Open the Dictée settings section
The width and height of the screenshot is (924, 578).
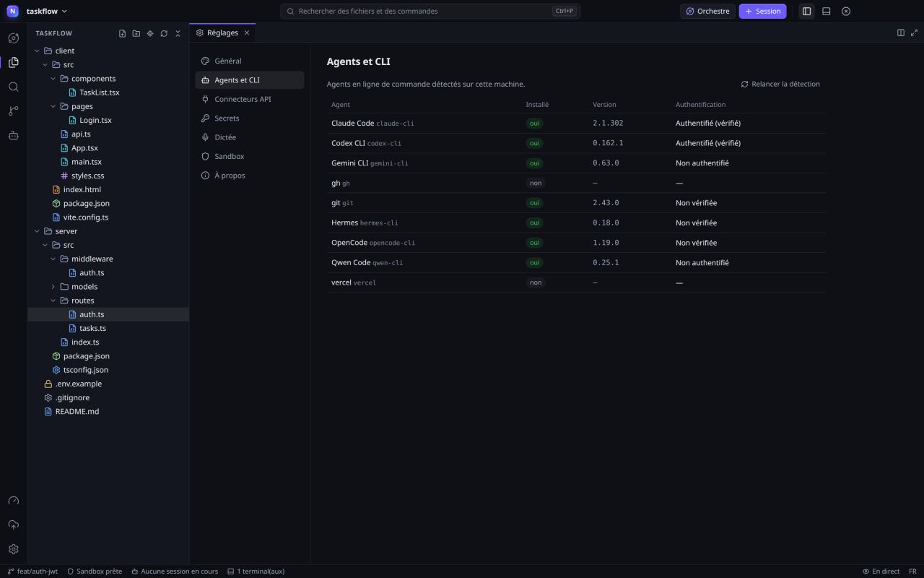tap(250, 137)
